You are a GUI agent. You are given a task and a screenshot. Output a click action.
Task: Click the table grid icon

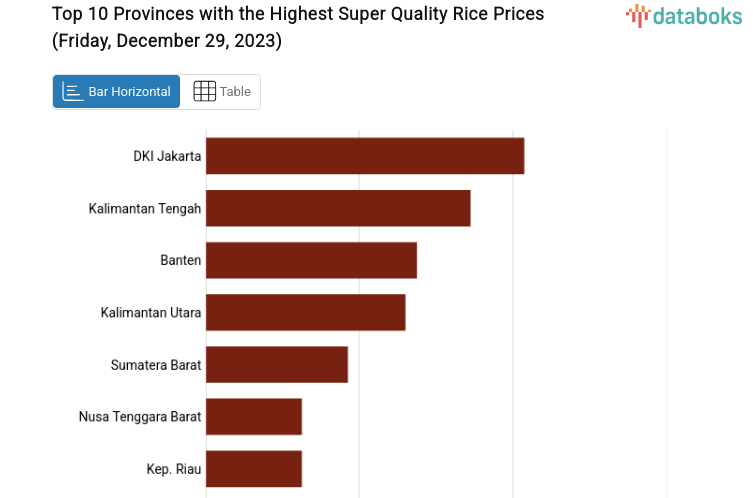tap(204, 92)
